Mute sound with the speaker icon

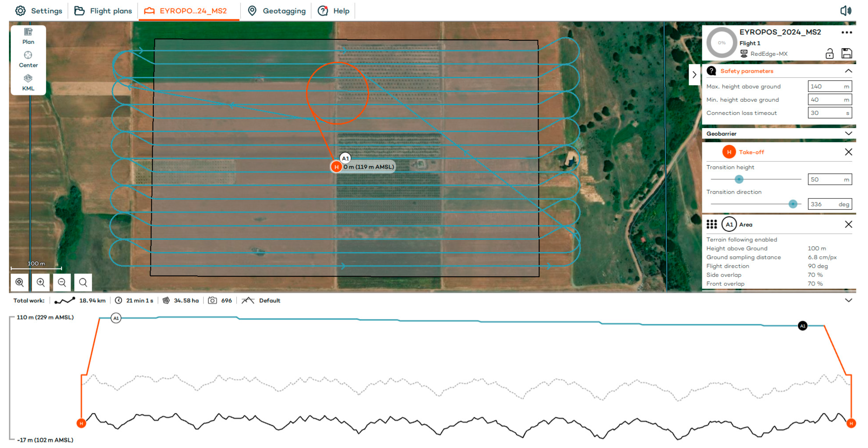point(846,11)
